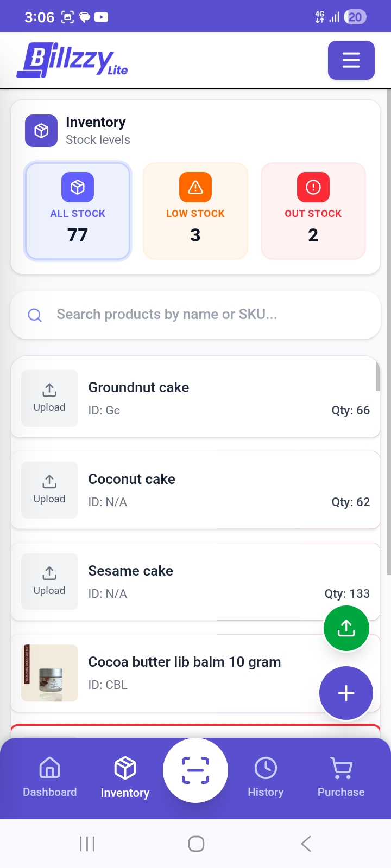Tap the purple plus add button
391x868 pixels.
tap(346, 693)
